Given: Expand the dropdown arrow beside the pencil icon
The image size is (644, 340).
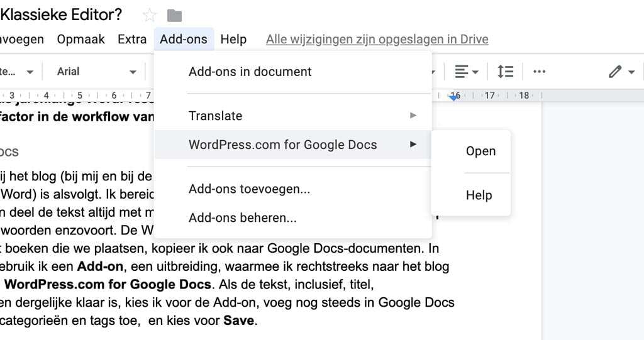Looking at the screenshot, I should [x=631, y=72].
